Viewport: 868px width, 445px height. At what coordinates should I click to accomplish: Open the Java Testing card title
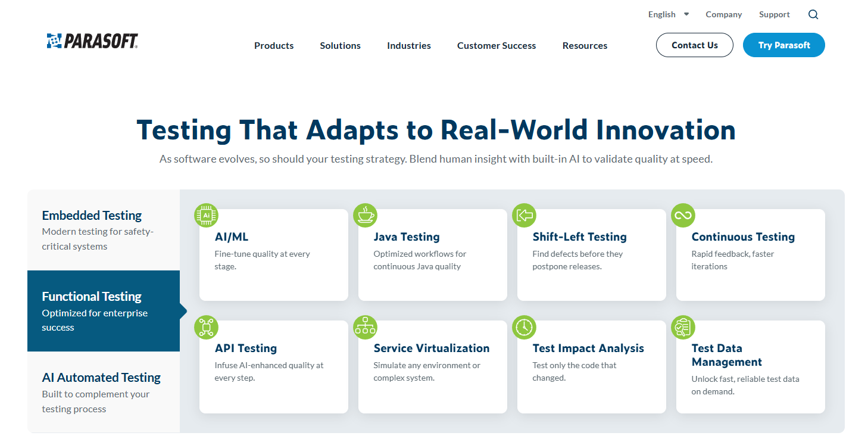tap(407, 236)
